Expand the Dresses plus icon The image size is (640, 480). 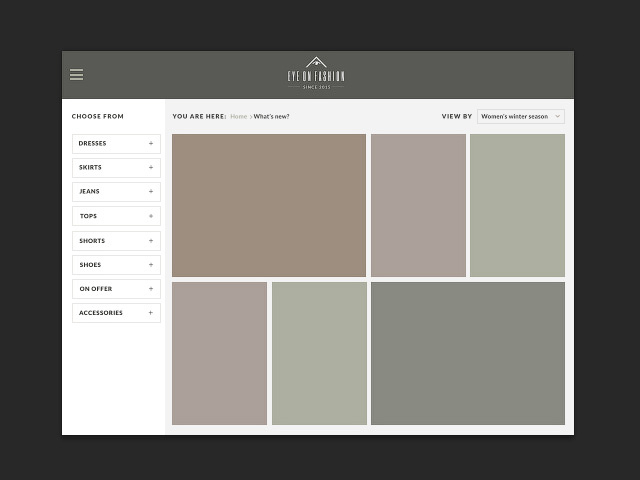(151, 144)
